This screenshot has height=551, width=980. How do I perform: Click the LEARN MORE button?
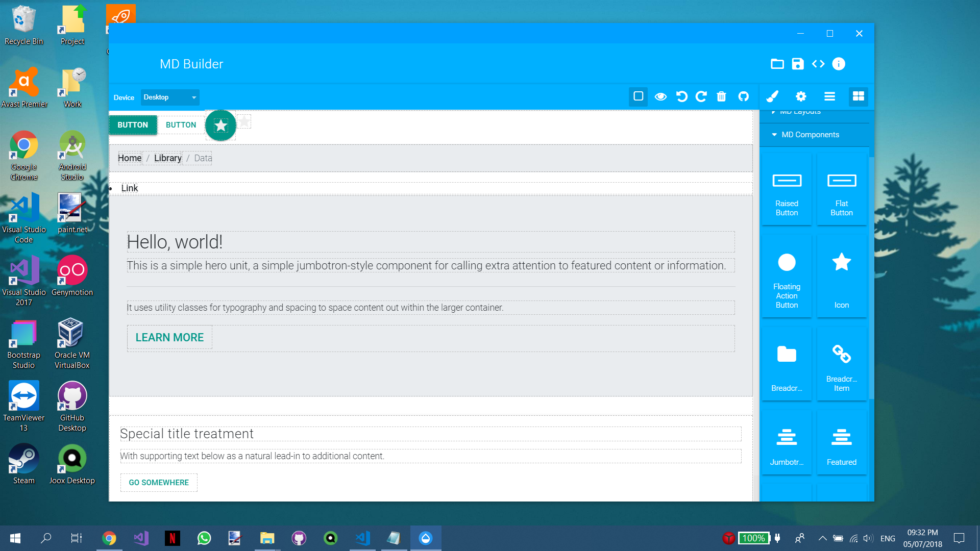pyautogui.click(x=169, y=337)
